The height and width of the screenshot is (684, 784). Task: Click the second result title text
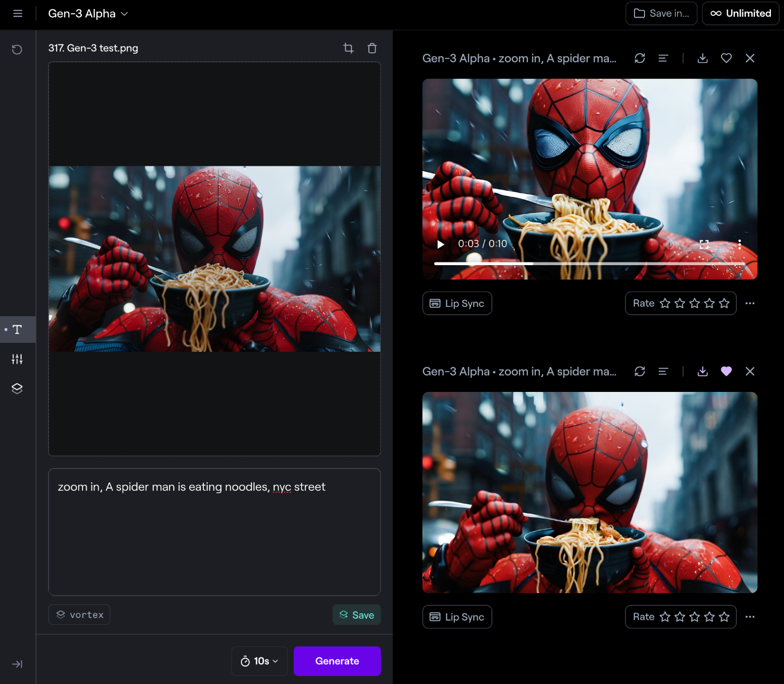(519, 371)
